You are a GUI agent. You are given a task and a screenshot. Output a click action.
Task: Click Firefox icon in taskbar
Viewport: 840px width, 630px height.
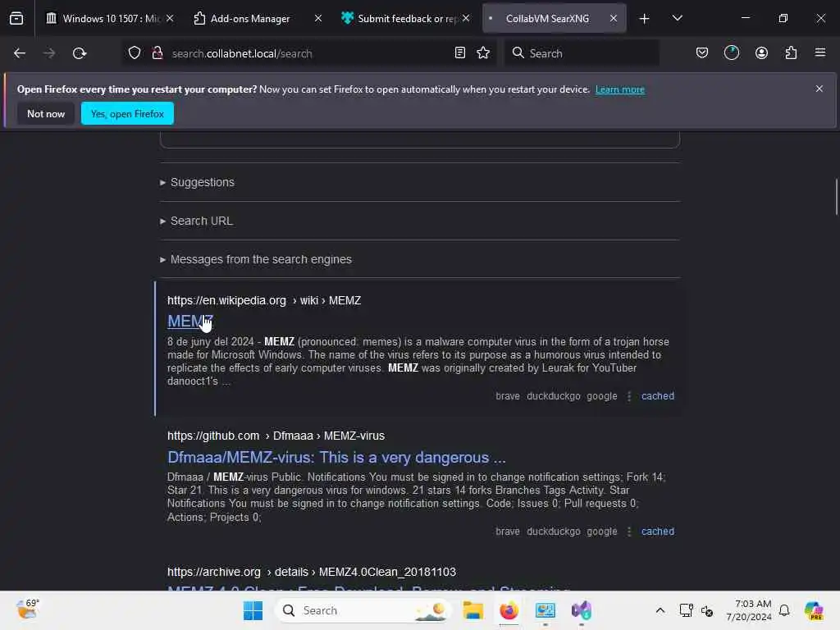click(x=509, y=610)
